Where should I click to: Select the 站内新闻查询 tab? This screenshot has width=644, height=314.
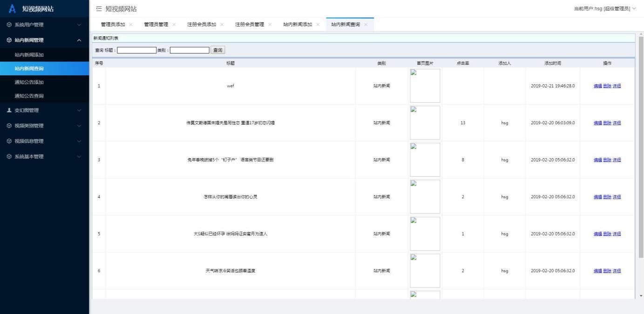[x=346, y=25]
